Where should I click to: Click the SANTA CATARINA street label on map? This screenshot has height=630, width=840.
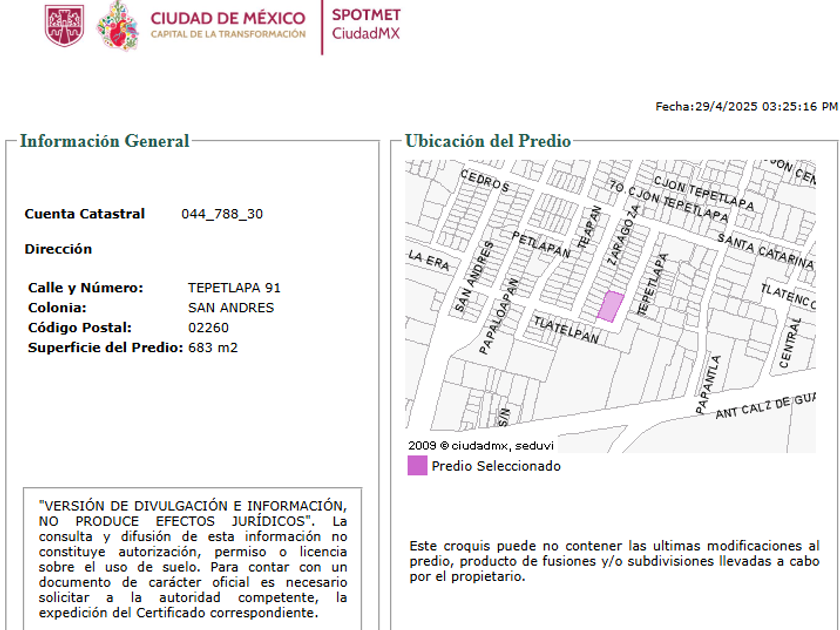click(766, 252)
